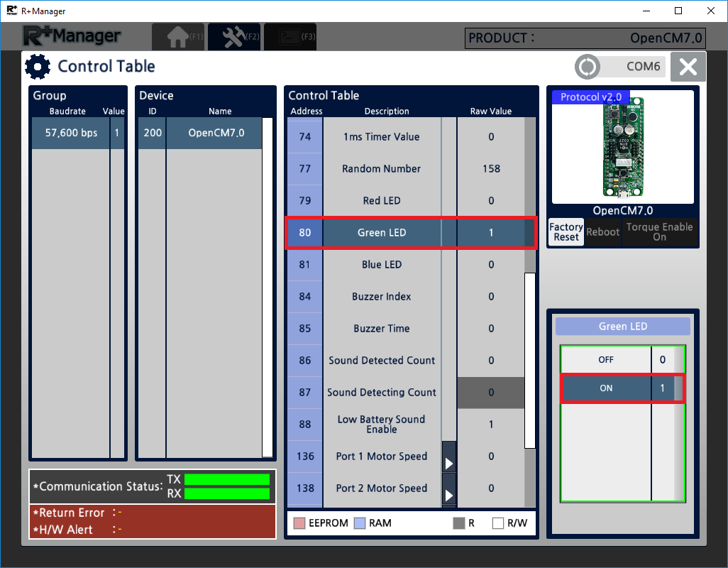Close the Control Table panel with X

688,67
